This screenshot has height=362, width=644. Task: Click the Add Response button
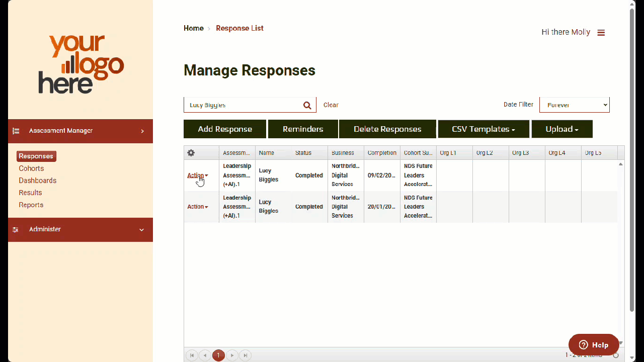pyautogui.click(x=225, y=129)
